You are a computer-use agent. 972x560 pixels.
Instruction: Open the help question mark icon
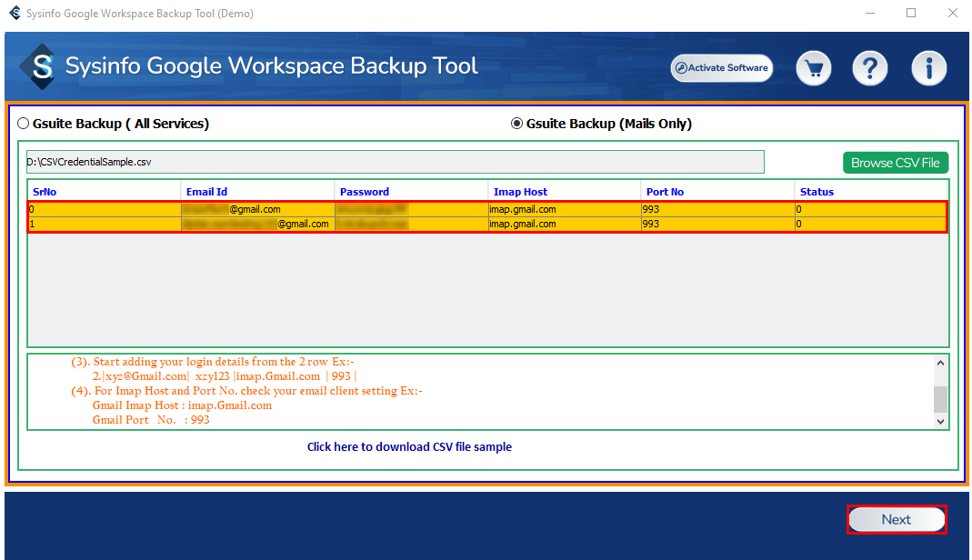[869, 68]
